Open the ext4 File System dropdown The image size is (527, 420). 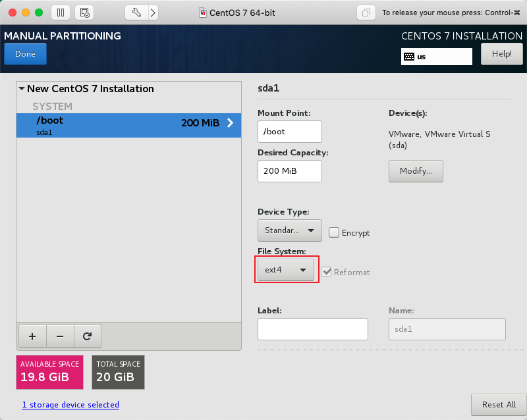coord(286,269)
